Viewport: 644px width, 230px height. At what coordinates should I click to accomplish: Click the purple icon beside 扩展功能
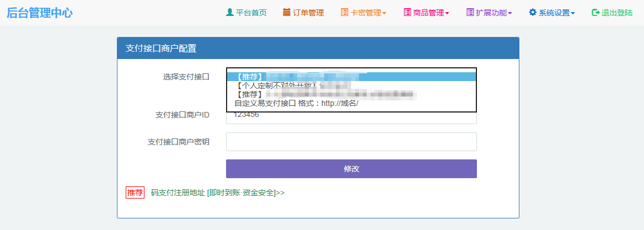point(470,12)
